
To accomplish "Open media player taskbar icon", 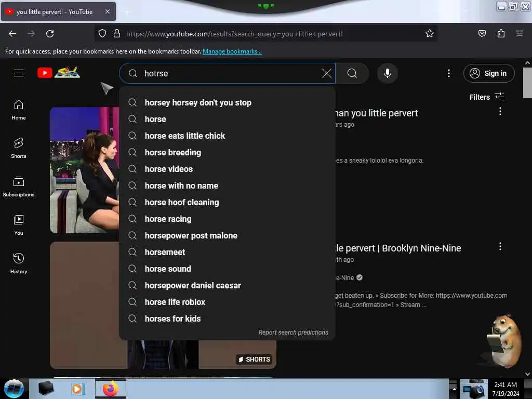I will 77,389.
